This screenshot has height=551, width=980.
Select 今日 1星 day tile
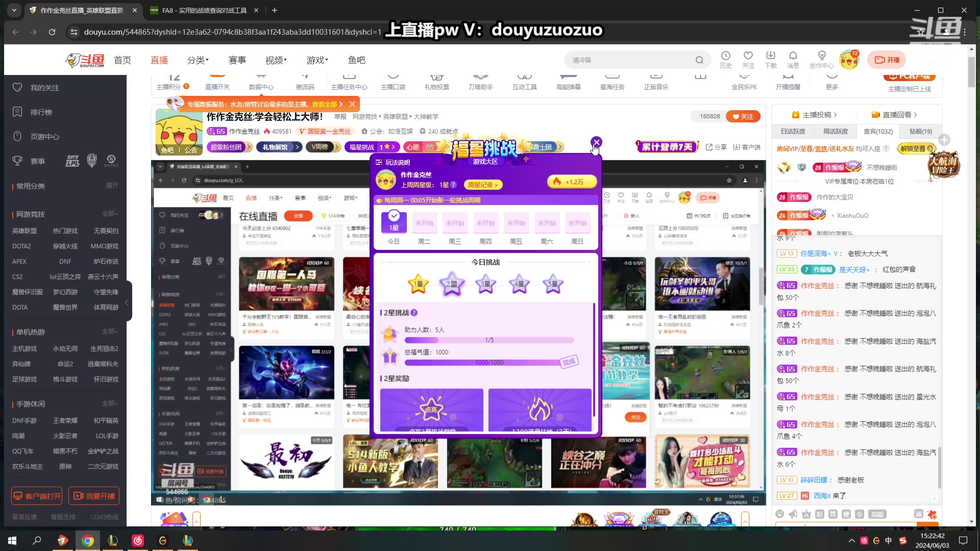point(394,222)
